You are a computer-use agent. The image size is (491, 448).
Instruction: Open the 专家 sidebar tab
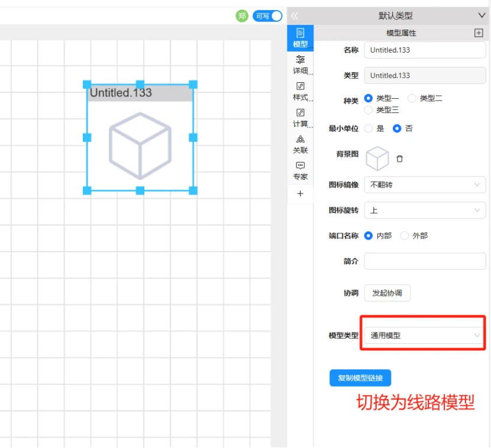[x=300, y=171]
